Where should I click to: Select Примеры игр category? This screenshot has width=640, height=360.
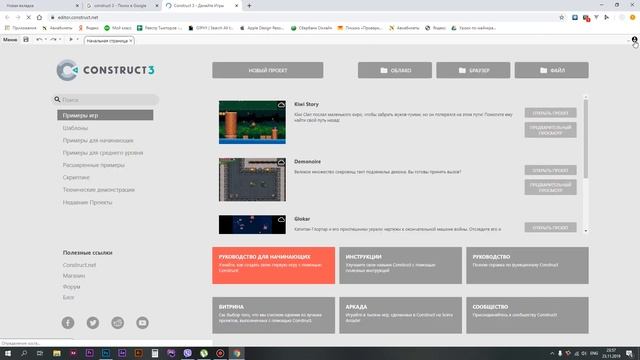[x=105, y=116]
